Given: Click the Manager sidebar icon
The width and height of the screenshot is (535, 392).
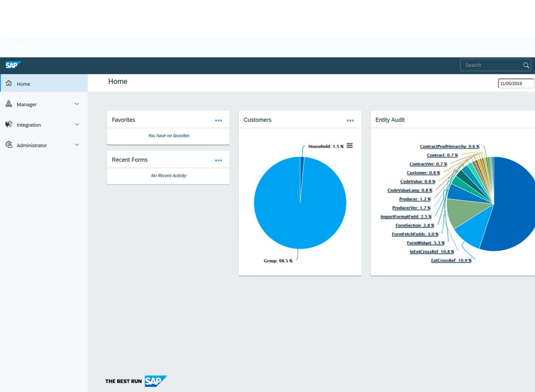Looking at the screenshot, I should click(9, 104).
